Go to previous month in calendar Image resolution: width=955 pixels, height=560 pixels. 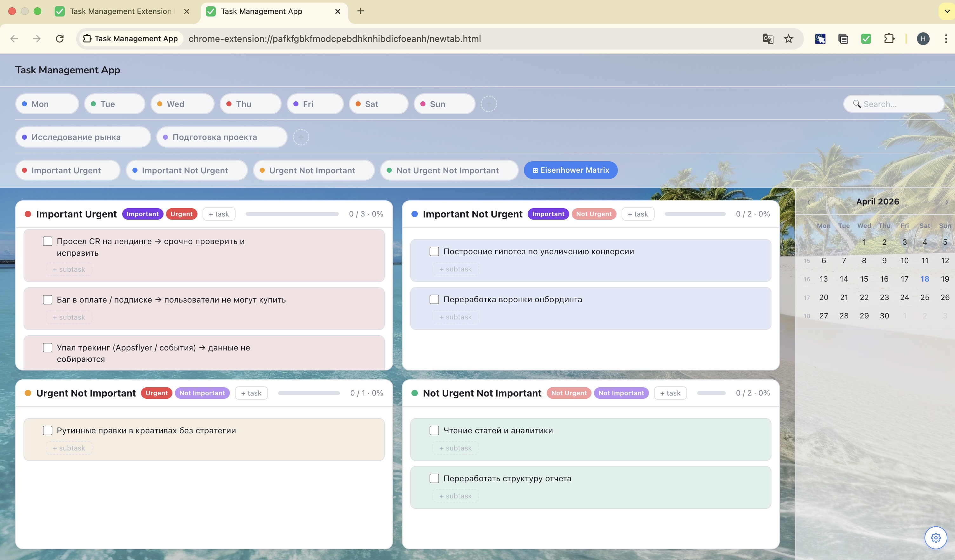808,202
